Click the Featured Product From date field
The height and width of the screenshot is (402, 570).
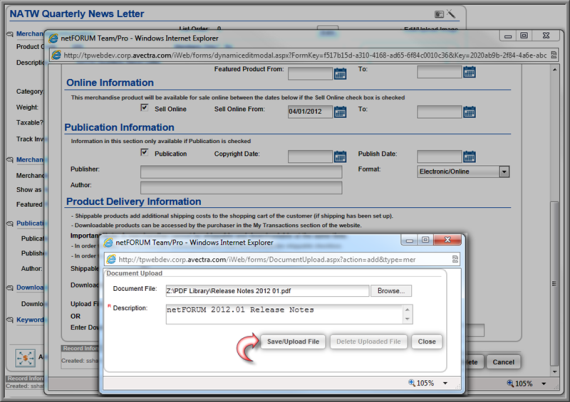[310, 73]
